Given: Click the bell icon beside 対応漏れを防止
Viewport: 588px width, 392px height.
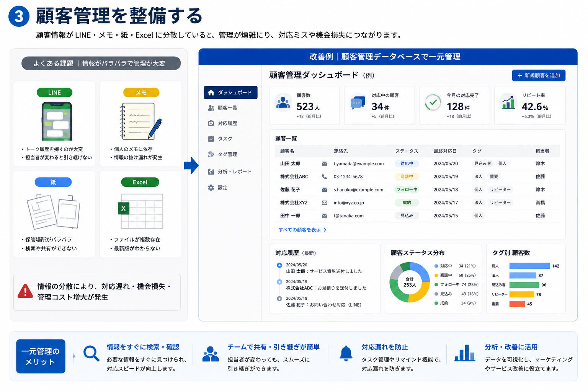Looking at the screenshot, I should click(346, 353).
